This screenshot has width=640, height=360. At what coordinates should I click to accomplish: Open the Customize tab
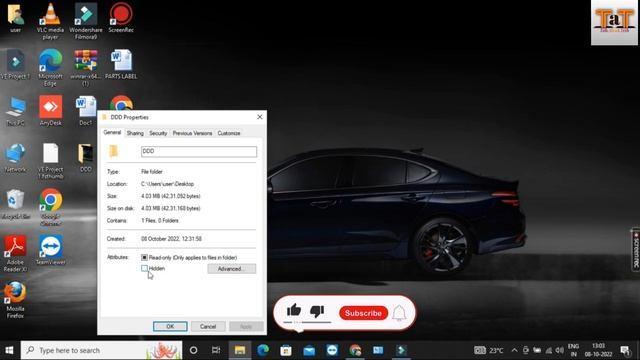click(x=229, y=133)
